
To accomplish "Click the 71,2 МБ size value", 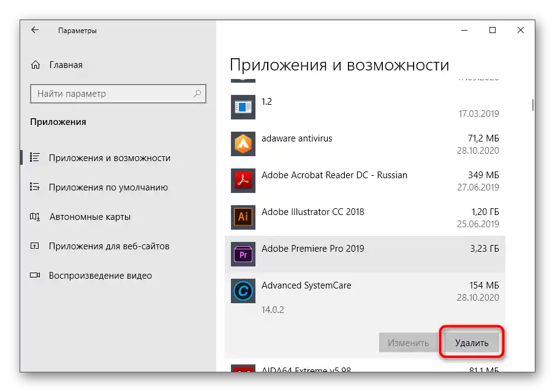I will click(483, 138).
